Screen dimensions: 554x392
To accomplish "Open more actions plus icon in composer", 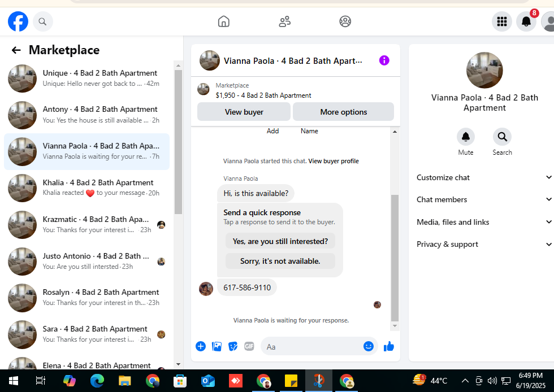I will click(200, 346).
